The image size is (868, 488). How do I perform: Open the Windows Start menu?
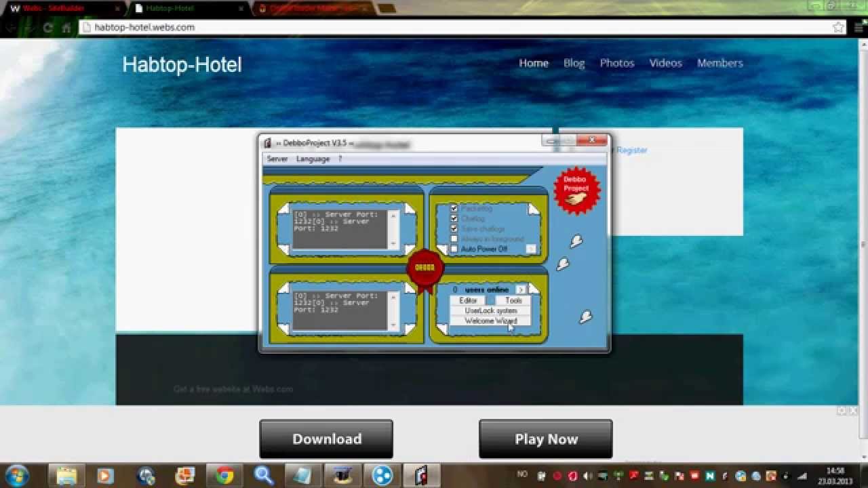tap(16, 475)
